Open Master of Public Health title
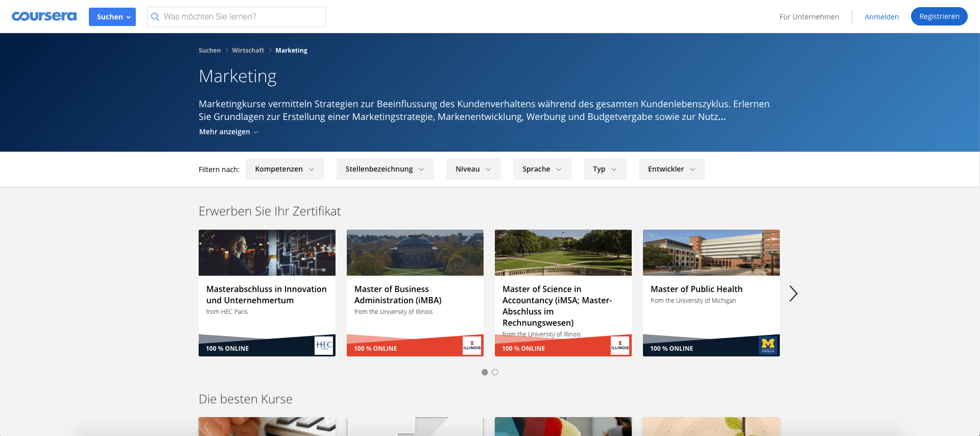980x436 pixels. [x=697, y=289]
